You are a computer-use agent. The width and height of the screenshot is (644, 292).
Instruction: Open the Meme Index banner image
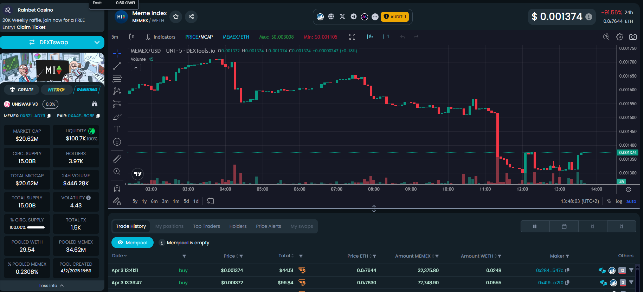pyautogui.click(x=52, y=68)
